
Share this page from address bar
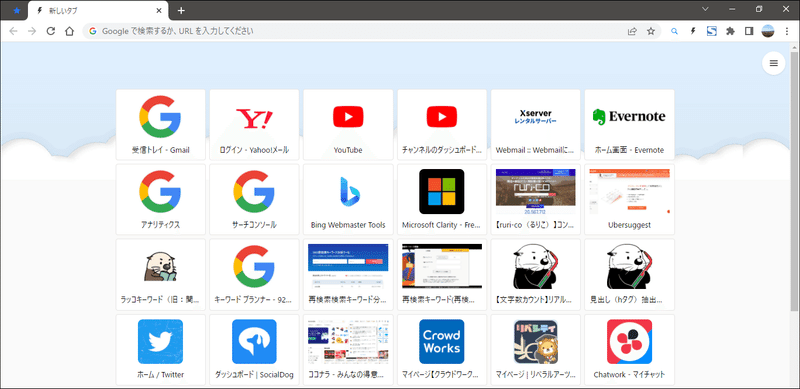click(x=632, y=31)
